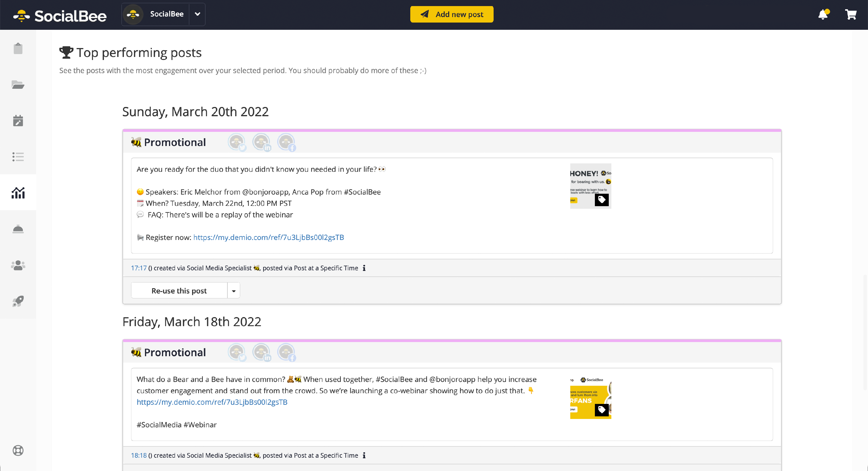Screen dimensions: 868x471
Task: Open the rocket sidebar icon
Action: [x=18, y=301]
